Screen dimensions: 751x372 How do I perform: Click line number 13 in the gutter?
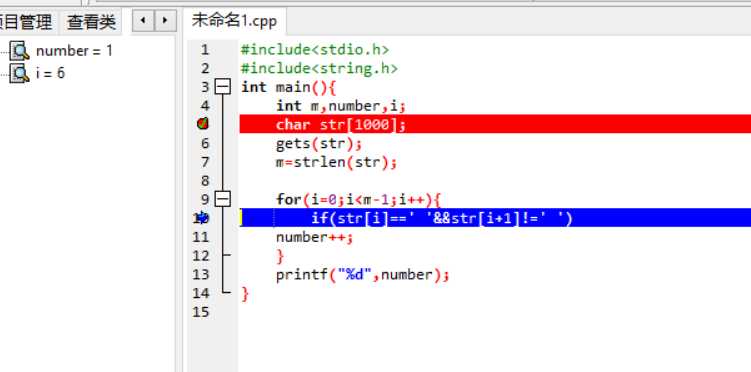[x=201, y=274]
